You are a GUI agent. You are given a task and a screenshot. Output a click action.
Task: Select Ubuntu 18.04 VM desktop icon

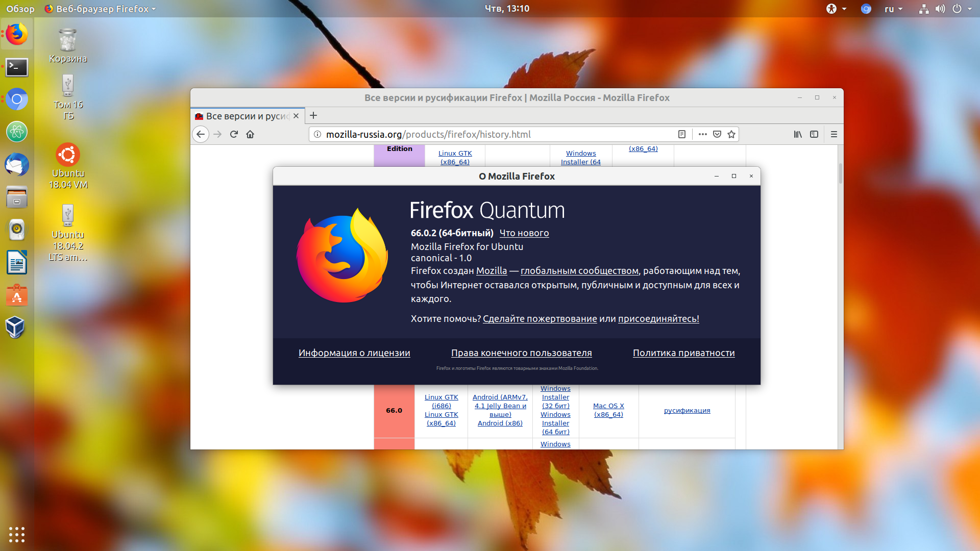(68, 166)
